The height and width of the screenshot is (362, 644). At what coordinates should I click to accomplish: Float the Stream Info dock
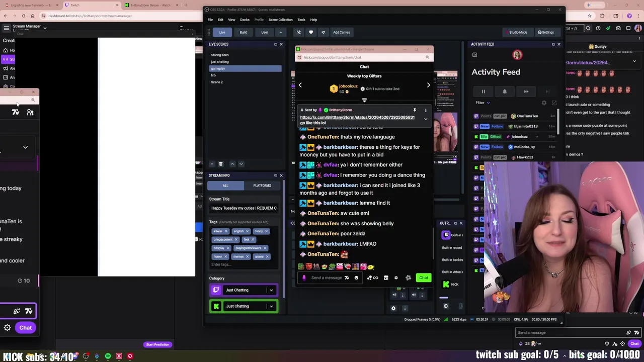[x=275, y=175]
